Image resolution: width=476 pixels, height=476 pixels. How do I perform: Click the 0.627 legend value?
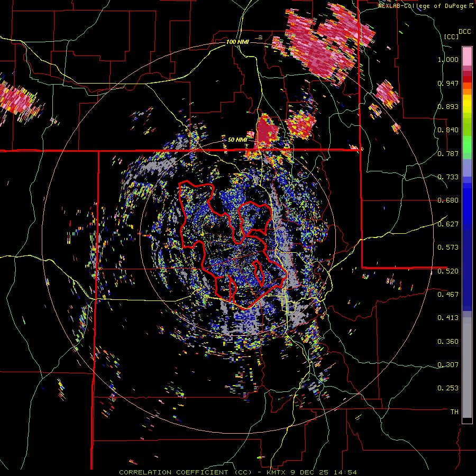[448, 224]
